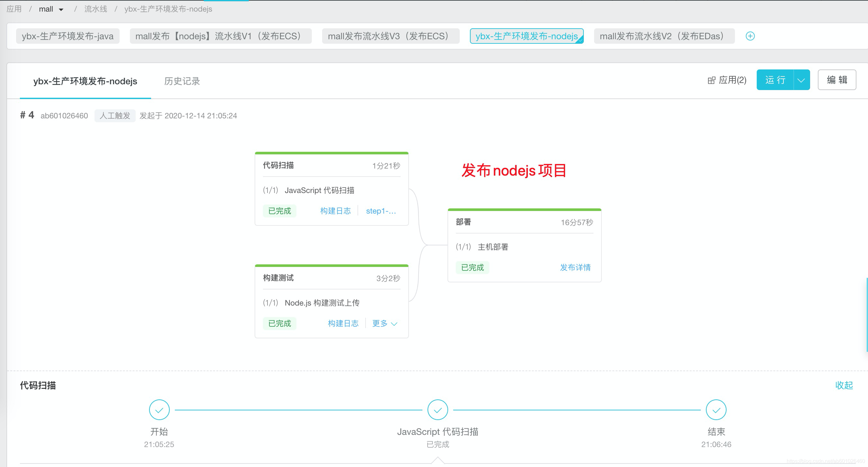Viewport: 868px width, 467px height.
Task: Switch to ybx-生产环境发布-java pipeline tab
Action: [x=68, y=36]
